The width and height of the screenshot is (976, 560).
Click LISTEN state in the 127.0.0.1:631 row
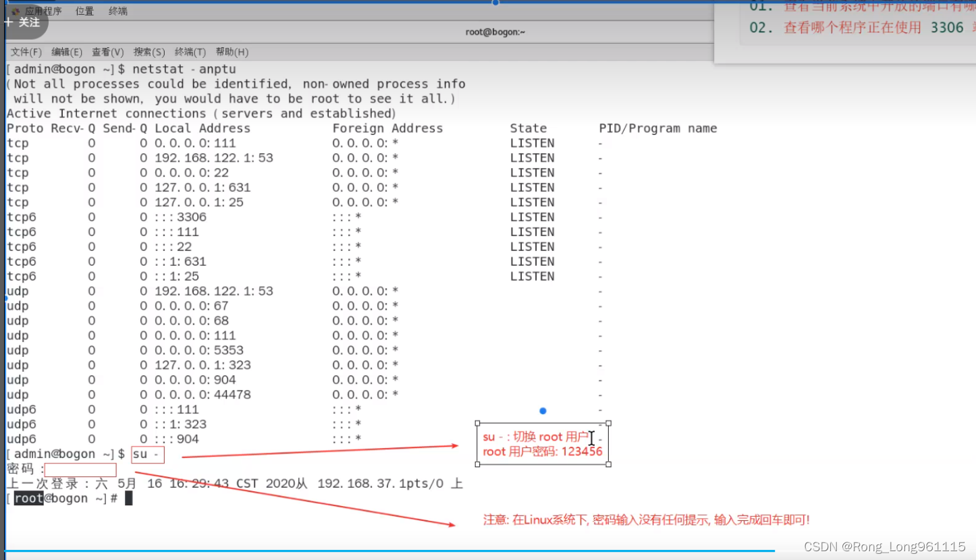pos(533,188)
